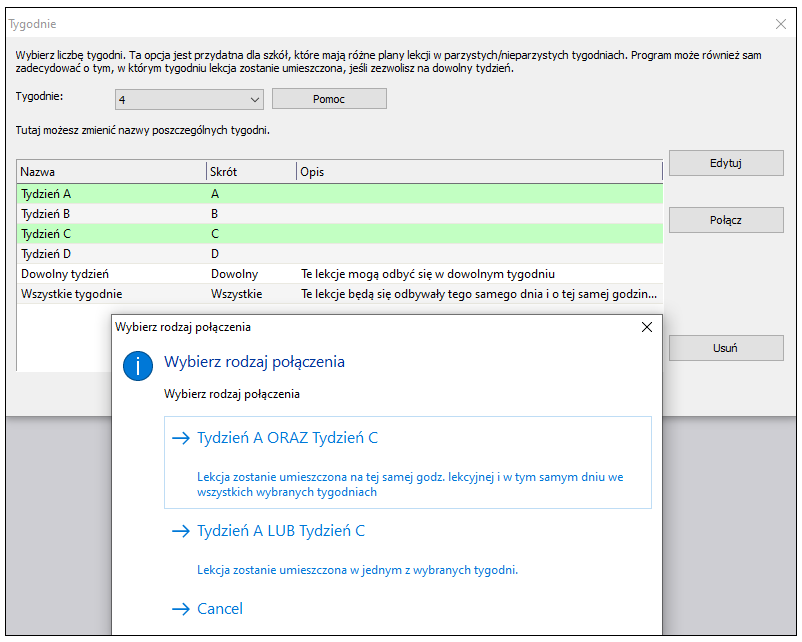Select the Tydzień C row
The width and height of the screenshot is (802, 642).
coord(340,234)
